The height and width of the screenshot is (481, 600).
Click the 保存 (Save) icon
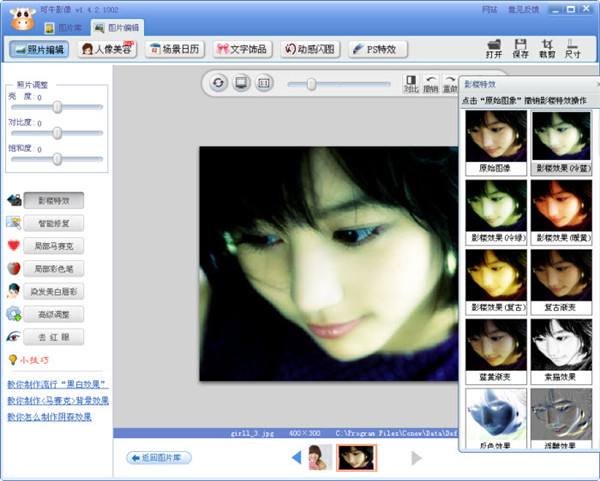pos(520,48)
